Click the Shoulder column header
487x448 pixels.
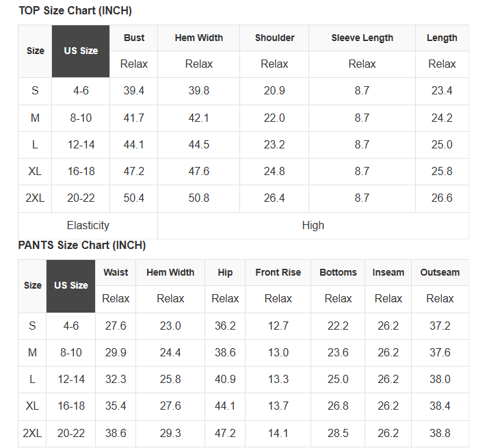click(x=274, y=38)
